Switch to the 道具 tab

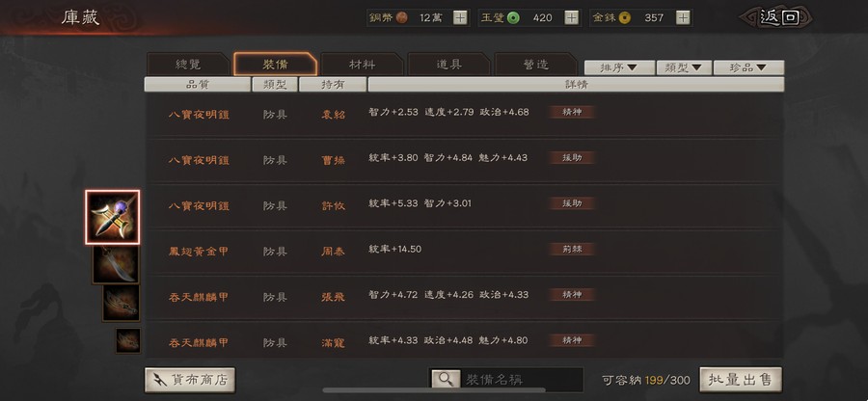click(448, 65)
